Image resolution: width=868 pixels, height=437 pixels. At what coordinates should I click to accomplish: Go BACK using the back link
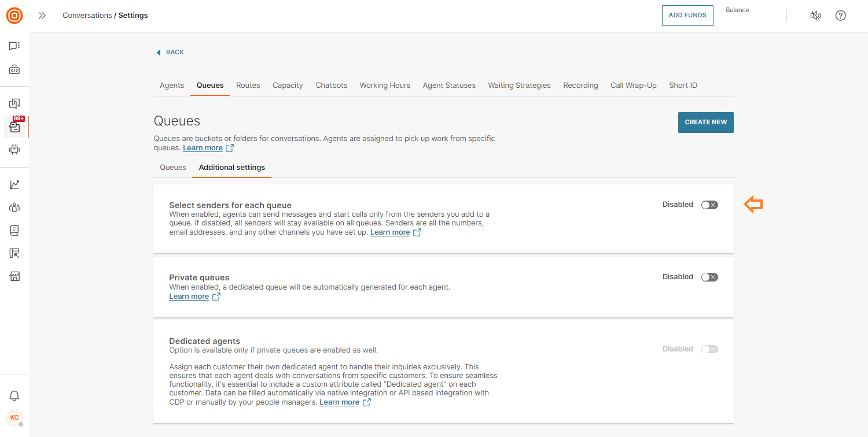171,52
